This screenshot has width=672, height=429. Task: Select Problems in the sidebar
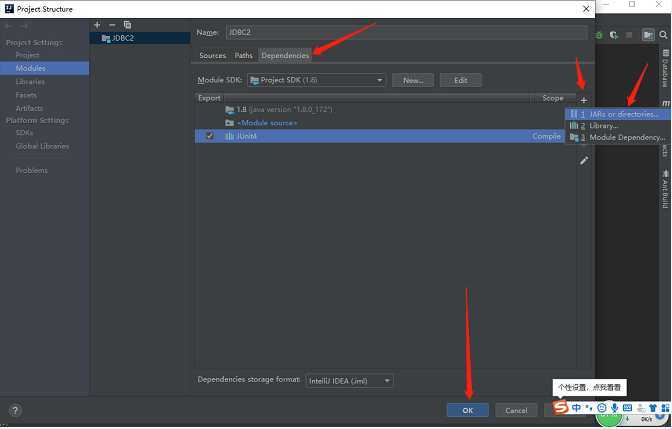(32, 171)
